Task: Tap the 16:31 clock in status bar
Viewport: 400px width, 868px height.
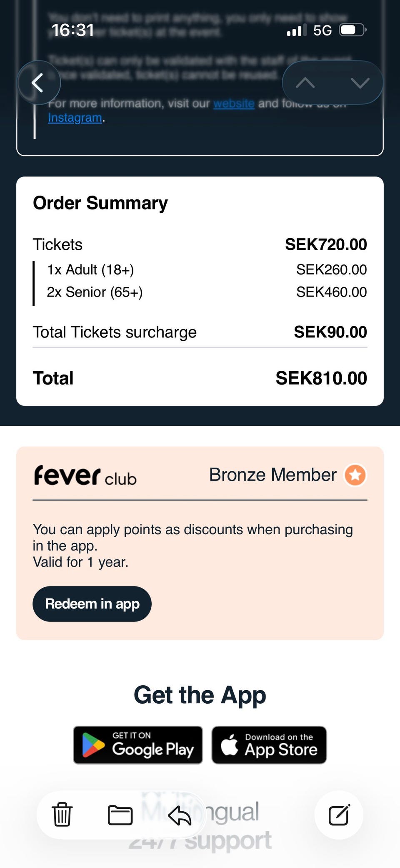Action: [x=72, y=30]
